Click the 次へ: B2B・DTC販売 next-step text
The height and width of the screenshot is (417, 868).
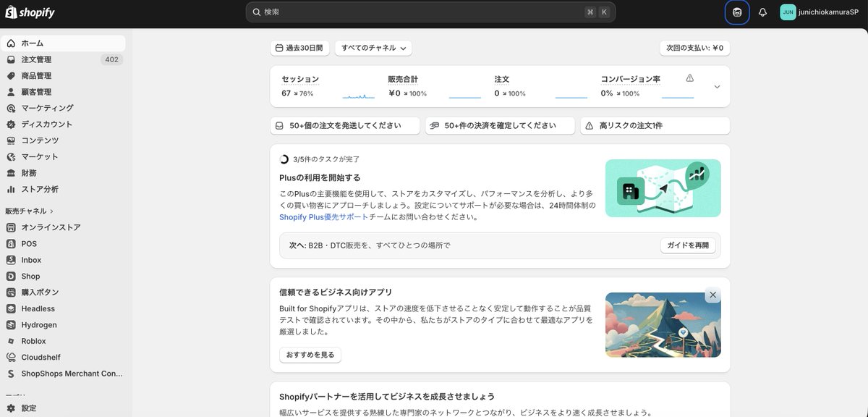point(370,245)
